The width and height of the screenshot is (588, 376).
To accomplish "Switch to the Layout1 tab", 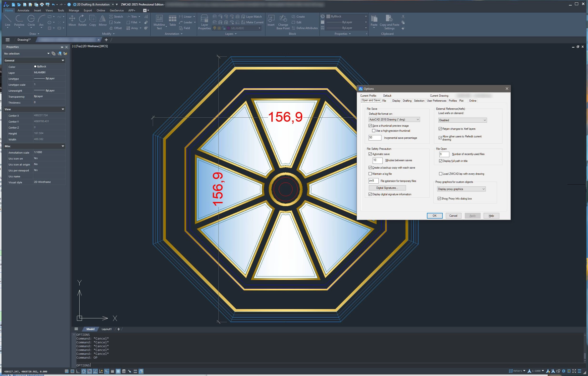I will [x=106, y=329].
